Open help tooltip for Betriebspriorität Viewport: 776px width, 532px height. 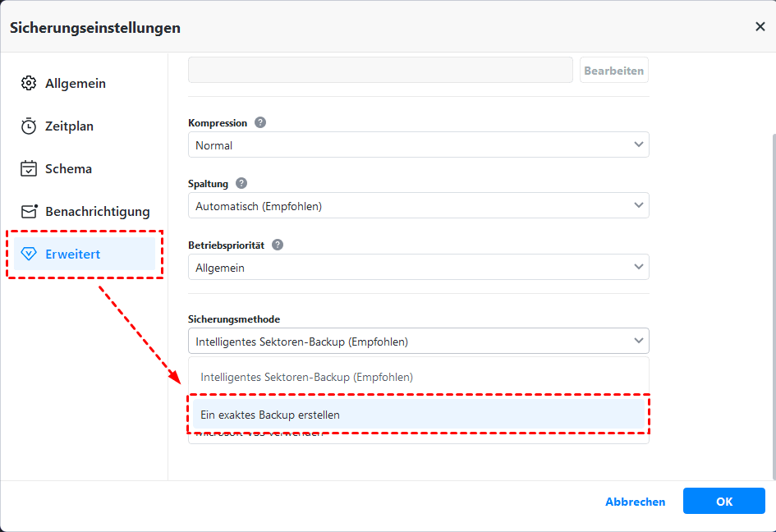[278, 245]
